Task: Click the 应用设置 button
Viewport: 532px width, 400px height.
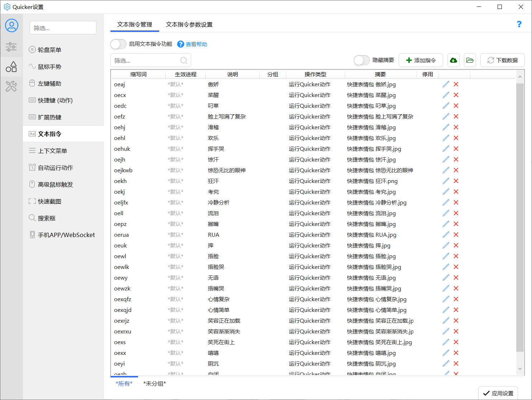Action: pyautogui.click(x=498, y=393)
